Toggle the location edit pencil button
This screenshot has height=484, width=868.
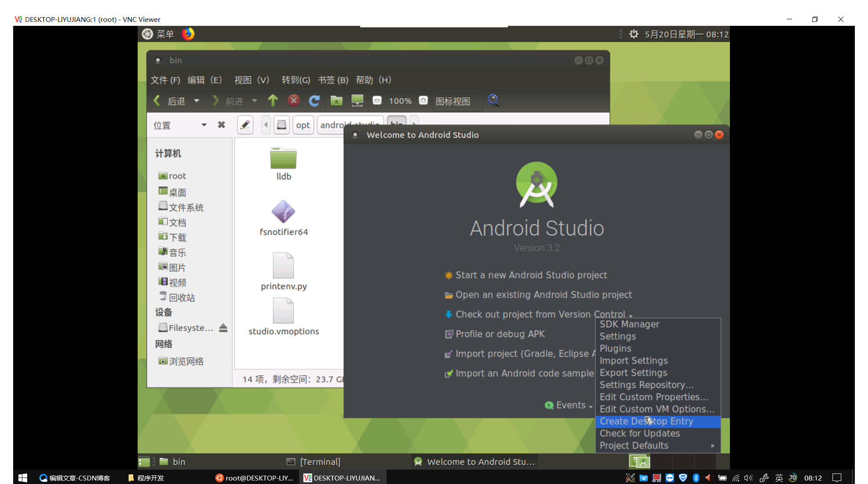tap(245, 125)
